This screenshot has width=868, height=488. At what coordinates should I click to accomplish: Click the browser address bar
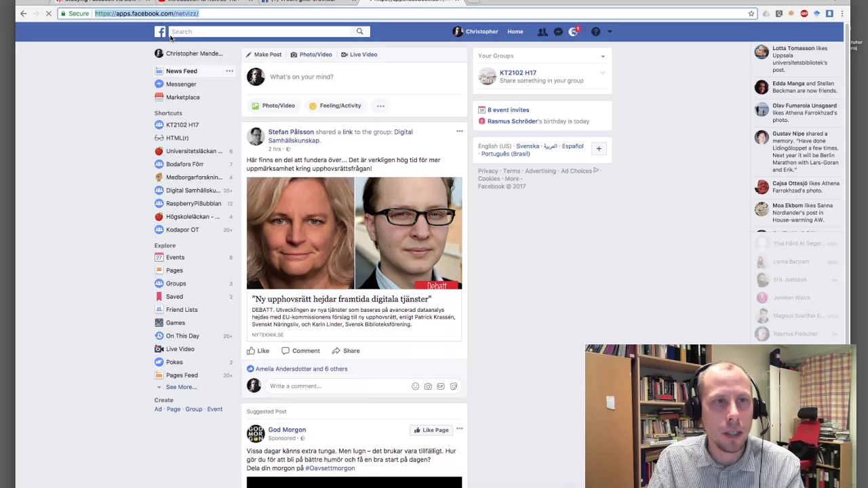[407, 14]
